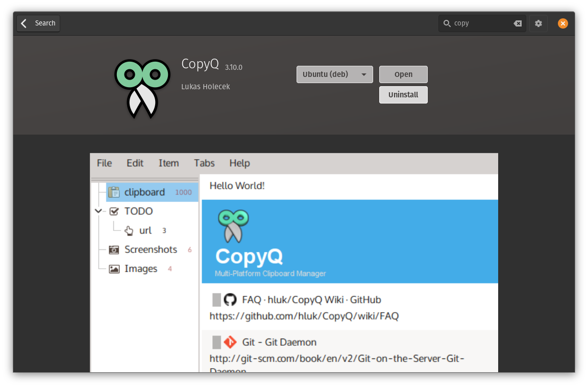Go back to Search results

tap(38, 23)
